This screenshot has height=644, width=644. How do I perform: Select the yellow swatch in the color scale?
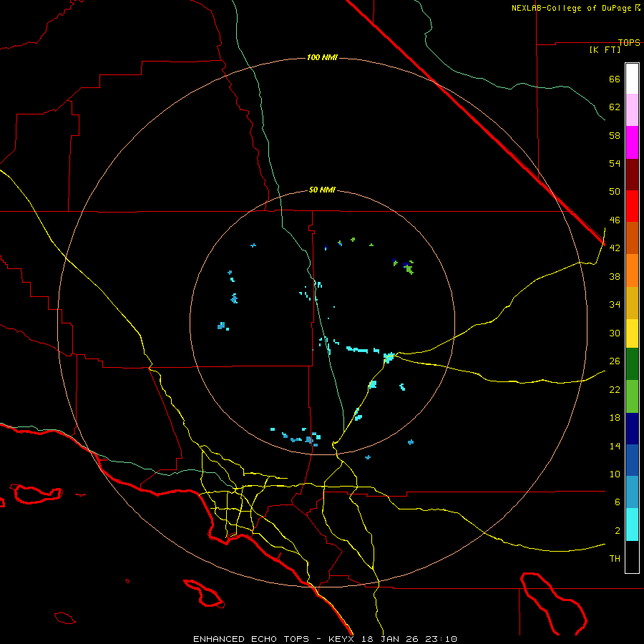pos(632,333)
